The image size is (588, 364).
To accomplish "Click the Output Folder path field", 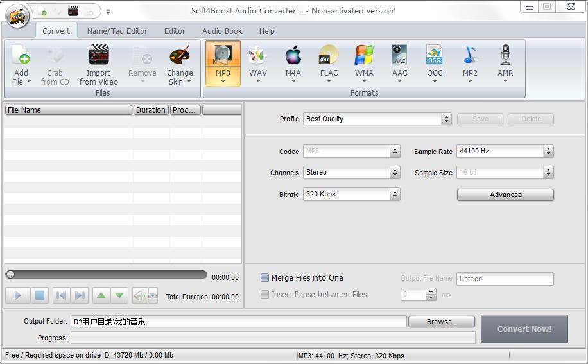I will (238, 322).
